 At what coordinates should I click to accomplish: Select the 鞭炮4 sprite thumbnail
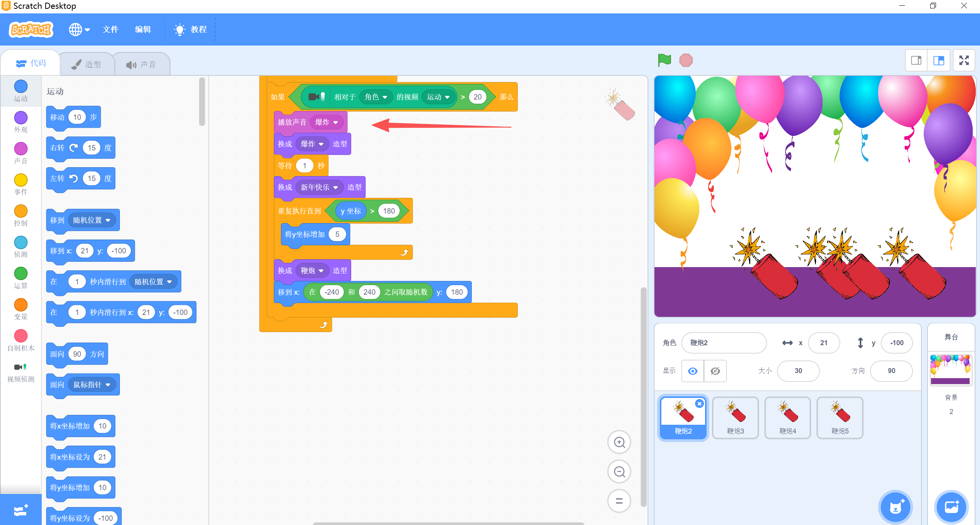coord(787,417)
